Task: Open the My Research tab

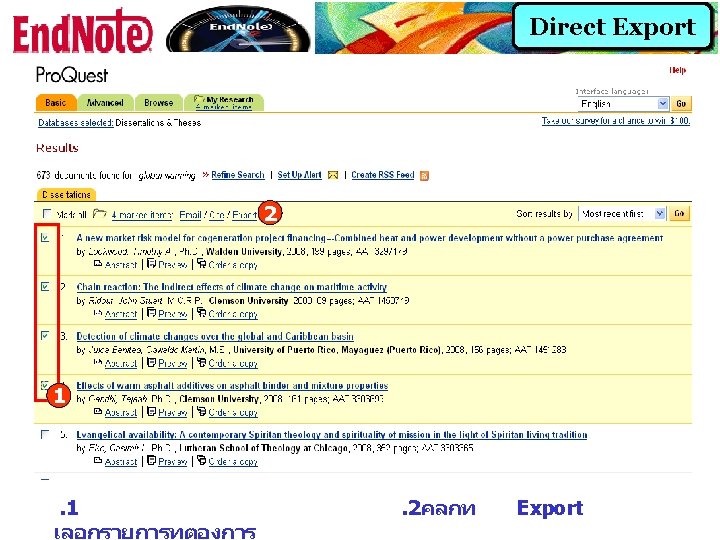Action: 224,103
